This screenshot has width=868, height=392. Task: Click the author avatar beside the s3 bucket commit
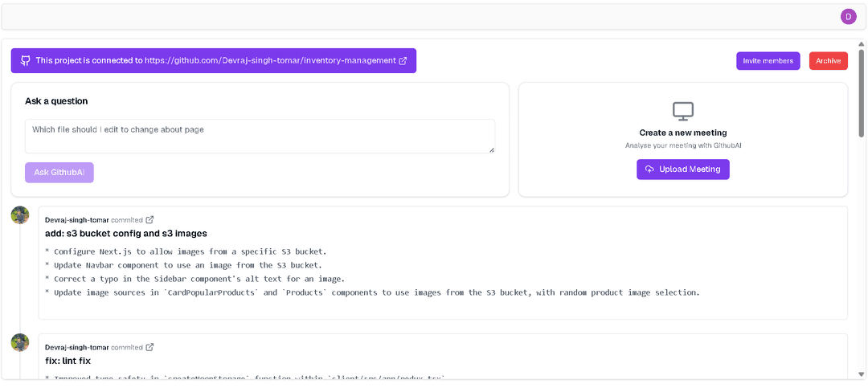[x=20, y=215]
